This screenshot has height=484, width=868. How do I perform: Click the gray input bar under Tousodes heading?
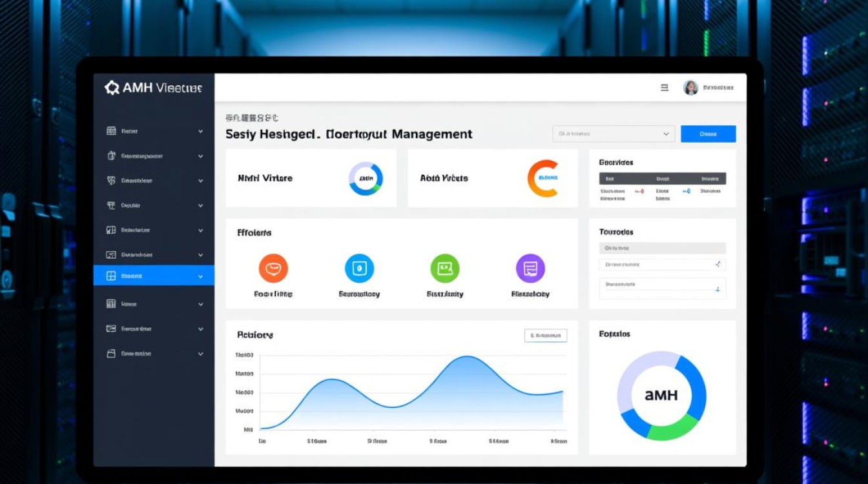pyautogui.click(x=663, y=248)
